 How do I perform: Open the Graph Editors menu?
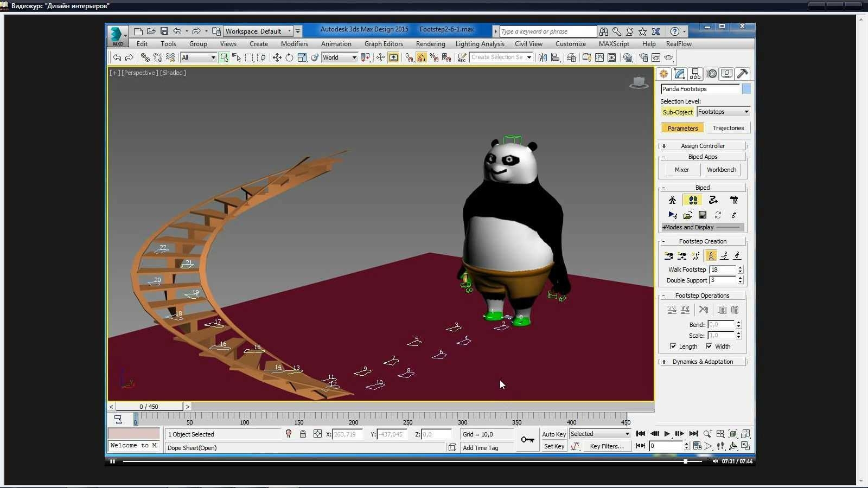coord(384,44)
